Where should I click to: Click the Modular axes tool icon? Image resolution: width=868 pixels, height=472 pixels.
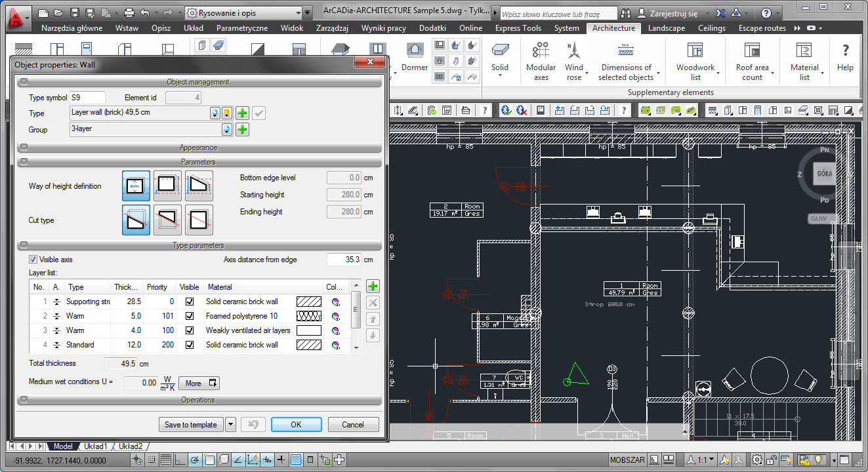click(541, 50)
